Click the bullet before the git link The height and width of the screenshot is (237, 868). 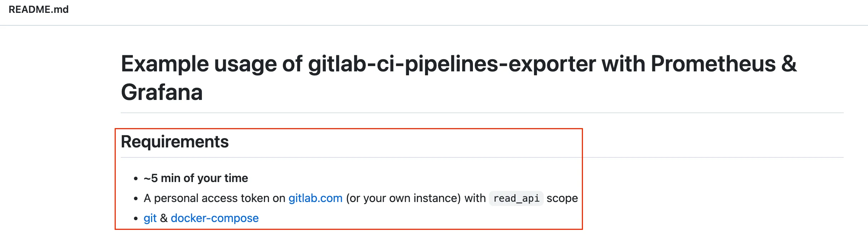136,218
